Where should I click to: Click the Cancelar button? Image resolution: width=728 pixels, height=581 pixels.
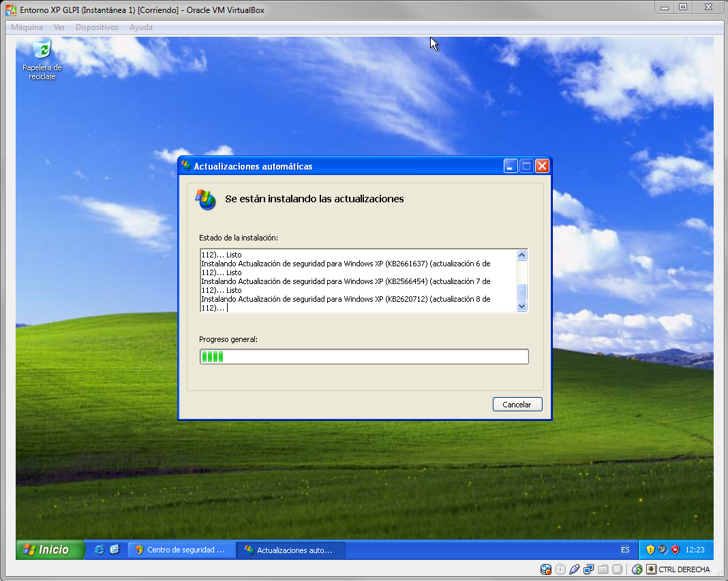(517, 404)
